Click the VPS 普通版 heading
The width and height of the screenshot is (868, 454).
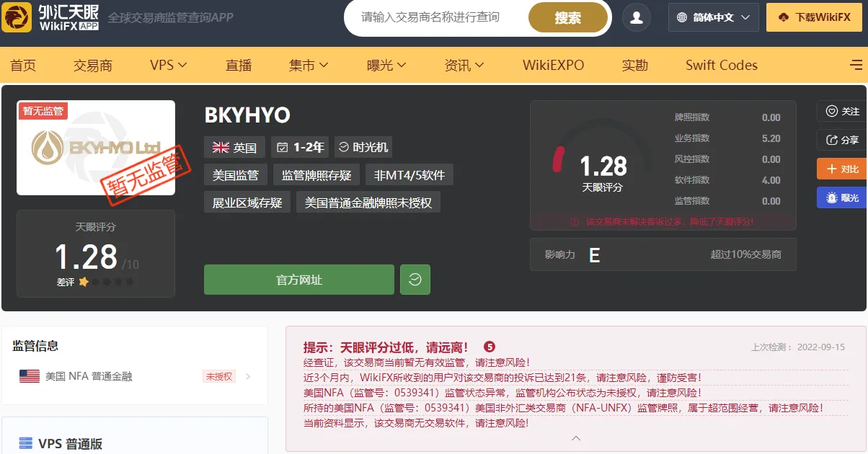tap(70, 444)
